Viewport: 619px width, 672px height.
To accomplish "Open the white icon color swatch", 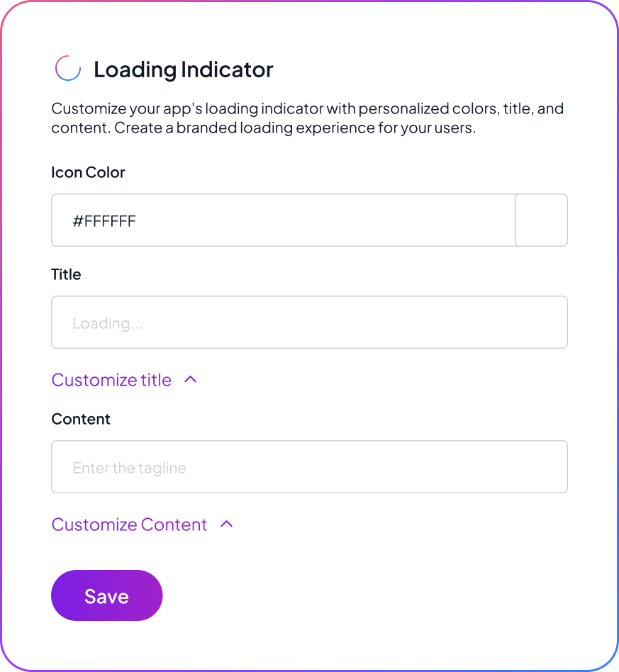I will tap(541, 220).
